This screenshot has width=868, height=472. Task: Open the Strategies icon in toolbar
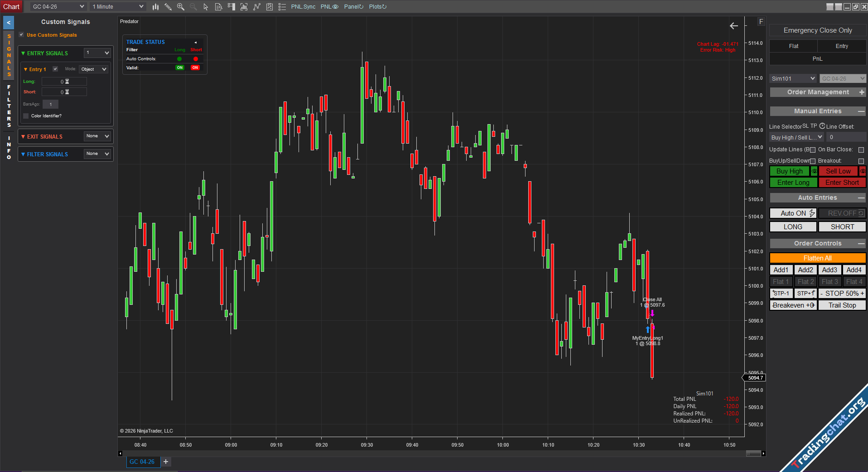pos(270,7)
